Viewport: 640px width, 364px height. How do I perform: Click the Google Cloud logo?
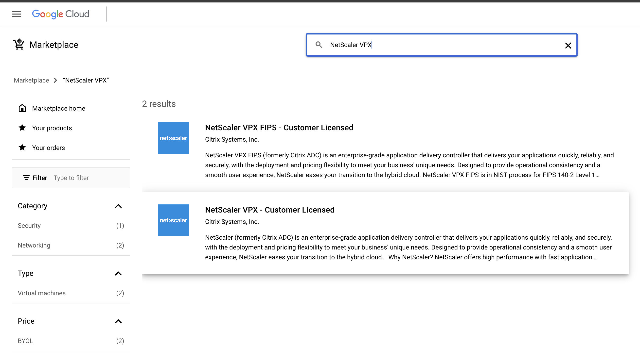[61, 14]
